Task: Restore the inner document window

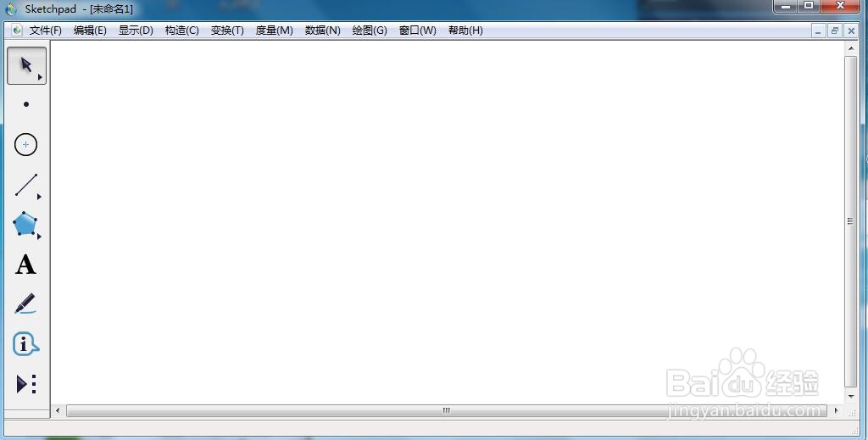Action: [835, 31]
